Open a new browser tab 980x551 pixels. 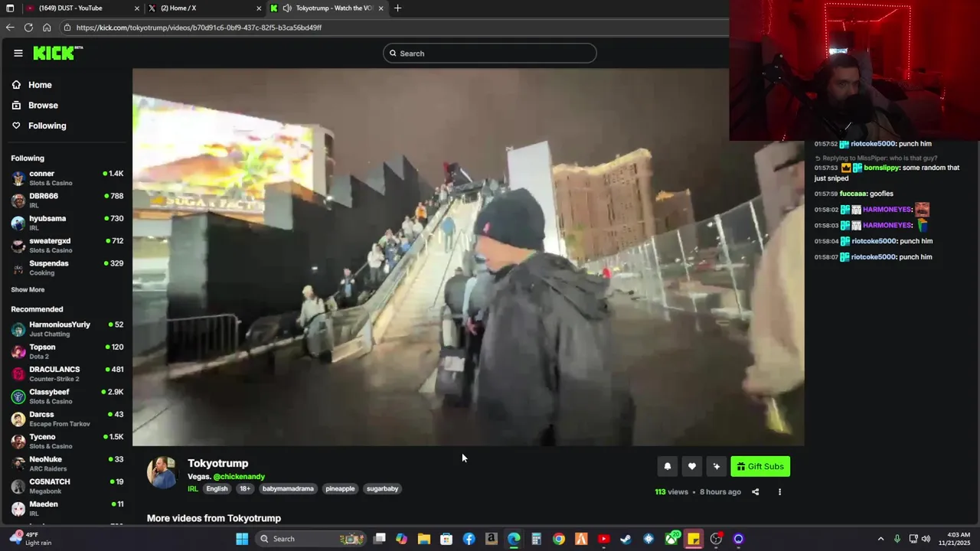point(397,8)
